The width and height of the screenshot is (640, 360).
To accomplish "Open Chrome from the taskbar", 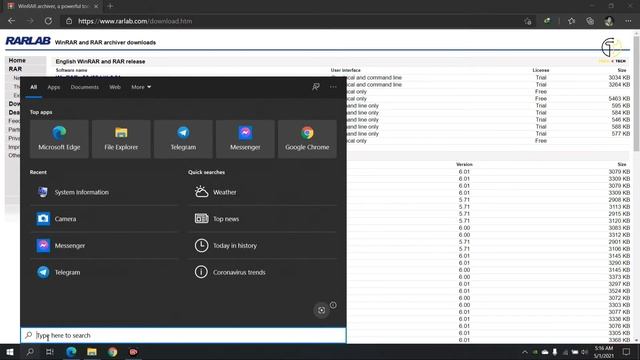I will pyautogui.click(x=113, y=352).
